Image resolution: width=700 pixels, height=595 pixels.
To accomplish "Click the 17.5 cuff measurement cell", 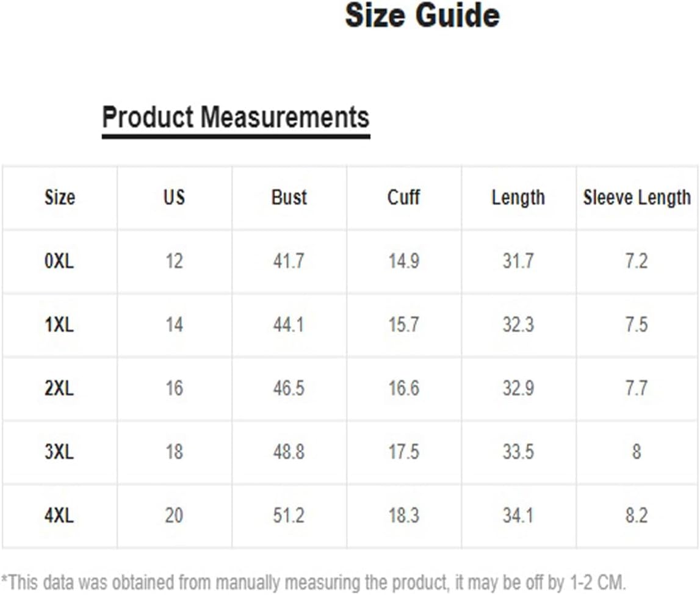I will [x=403, y=452].
